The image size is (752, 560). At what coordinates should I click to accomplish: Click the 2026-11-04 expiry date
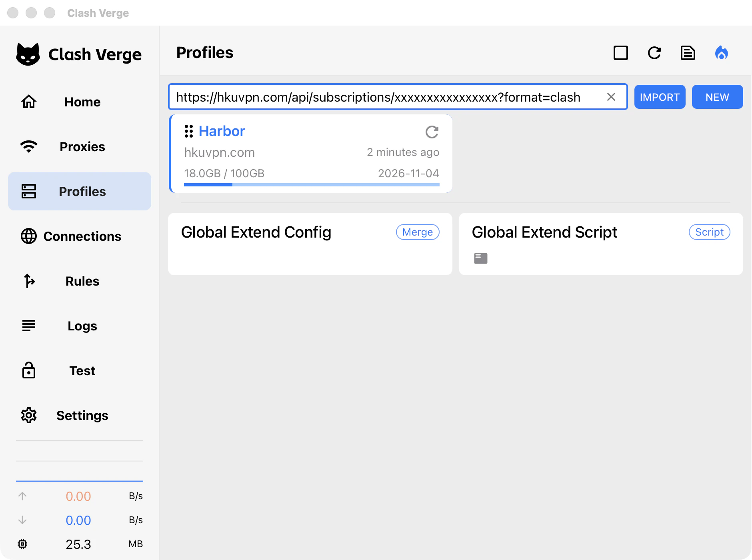409,173
